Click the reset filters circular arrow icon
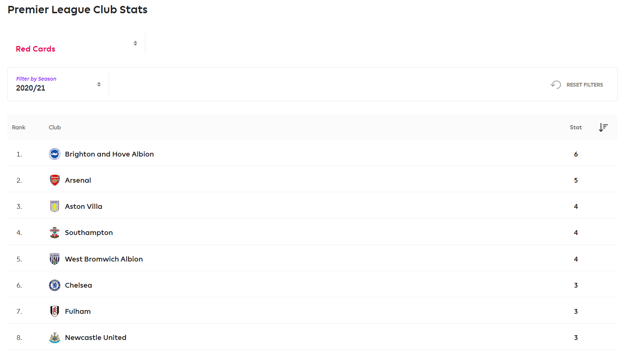The height and width of the screenshot is (351, 644). 556,85
